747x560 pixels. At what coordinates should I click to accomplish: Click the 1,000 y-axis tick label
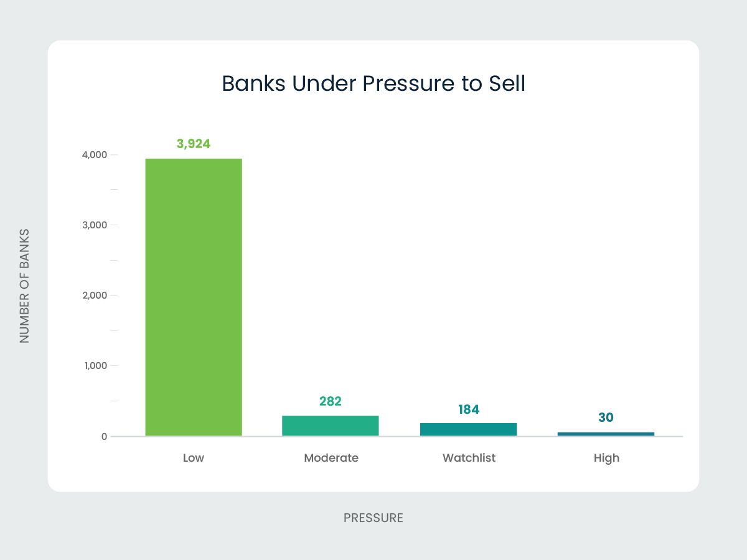(x=95, y=366)
